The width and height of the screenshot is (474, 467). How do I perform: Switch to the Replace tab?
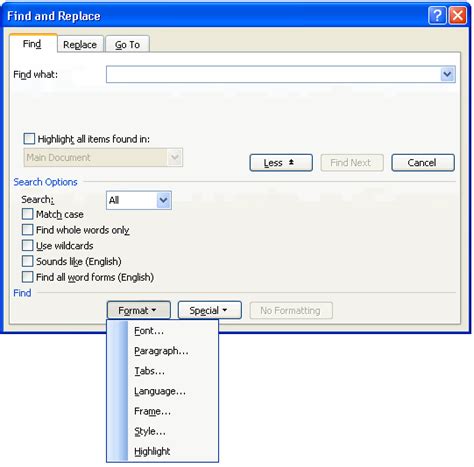click(x=80, y=45)
